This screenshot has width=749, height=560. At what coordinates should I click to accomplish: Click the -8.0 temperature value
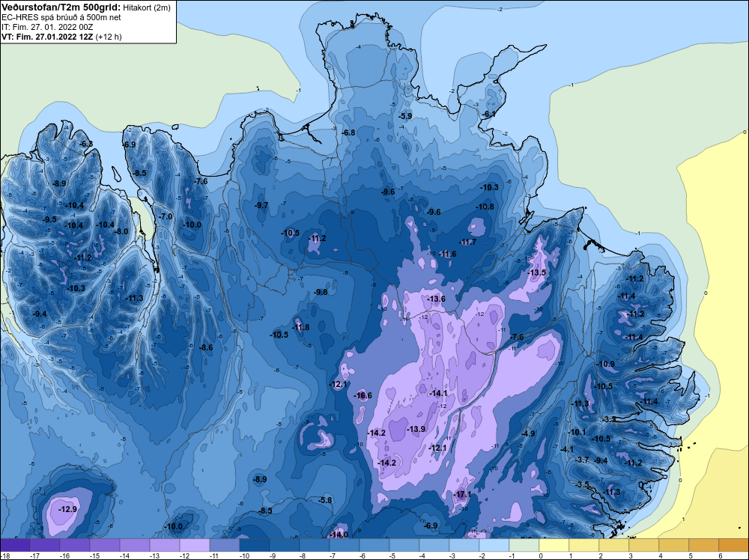(x=121, y=231)
